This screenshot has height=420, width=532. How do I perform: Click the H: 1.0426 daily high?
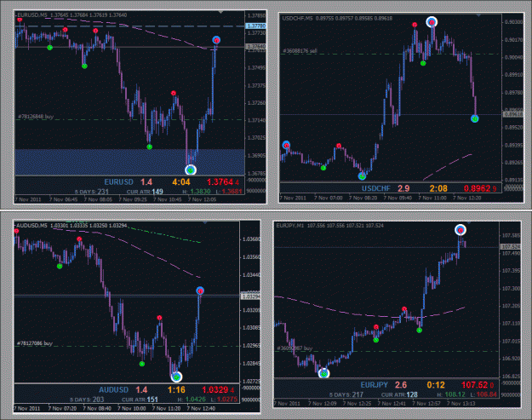192,400
